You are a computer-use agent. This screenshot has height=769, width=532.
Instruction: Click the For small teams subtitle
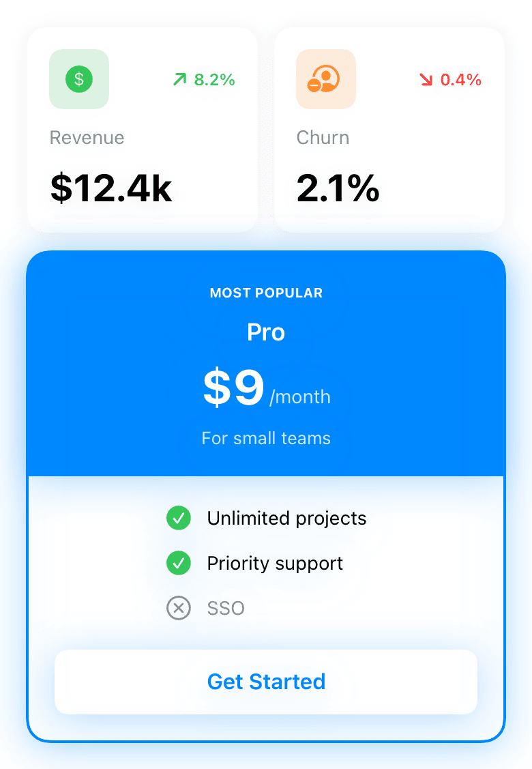tap(266, 438)
